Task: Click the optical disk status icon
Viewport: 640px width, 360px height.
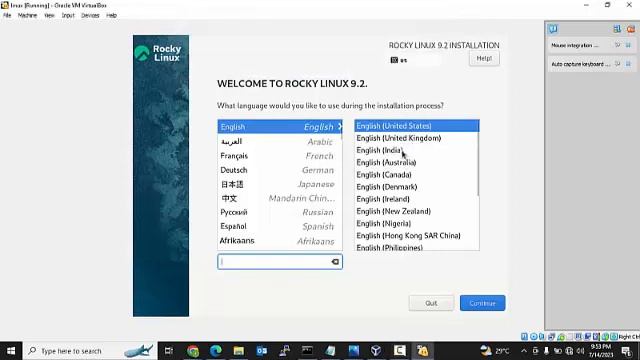Action: pos(533,337)
